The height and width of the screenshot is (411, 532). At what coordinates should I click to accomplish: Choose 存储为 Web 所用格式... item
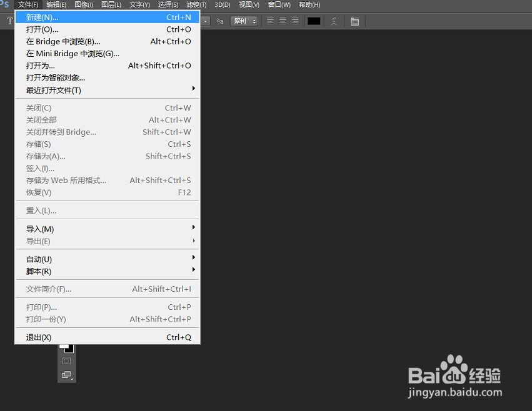tap(106, 180)
